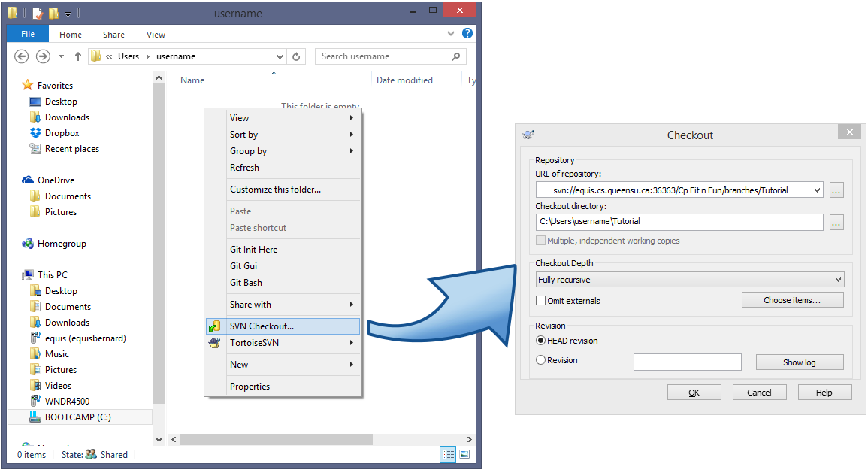The width and height of the screenshot is (868, 470).
Task: Expand the URL of repository dropdown
Action: point(817,190)
